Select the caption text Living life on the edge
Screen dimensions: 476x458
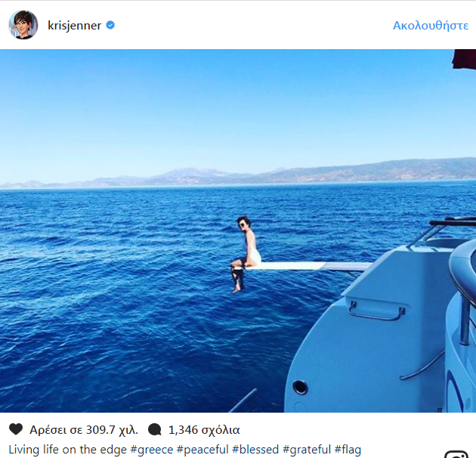pos(68,450)
